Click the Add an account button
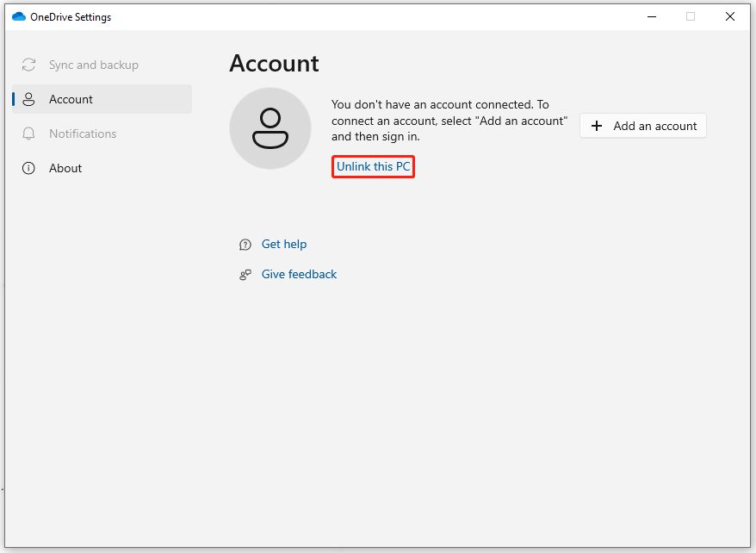 click(642, 126)
